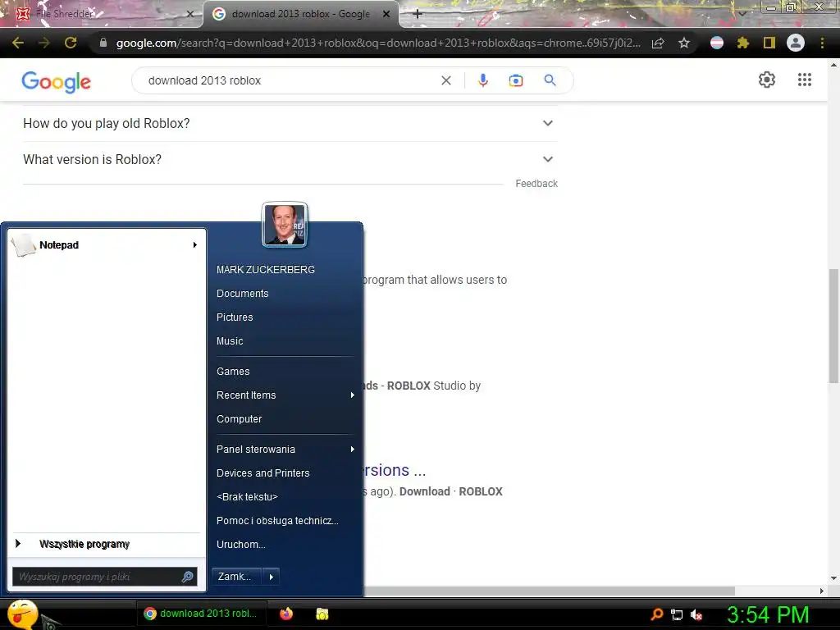This screenshot has height=630, width=840.
Task: Open Devices and Printers
Action: click(x=263, y=473)
